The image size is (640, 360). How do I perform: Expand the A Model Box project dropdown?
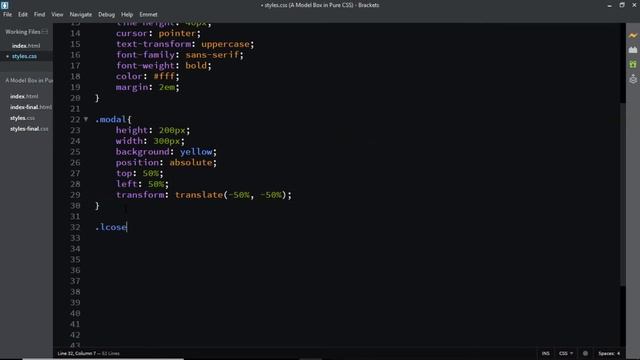[x=29, y=80]
